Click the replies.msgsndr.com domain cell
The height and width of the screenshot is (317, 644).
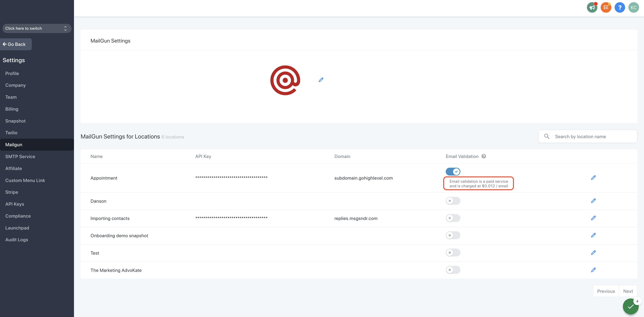(356, 218)
